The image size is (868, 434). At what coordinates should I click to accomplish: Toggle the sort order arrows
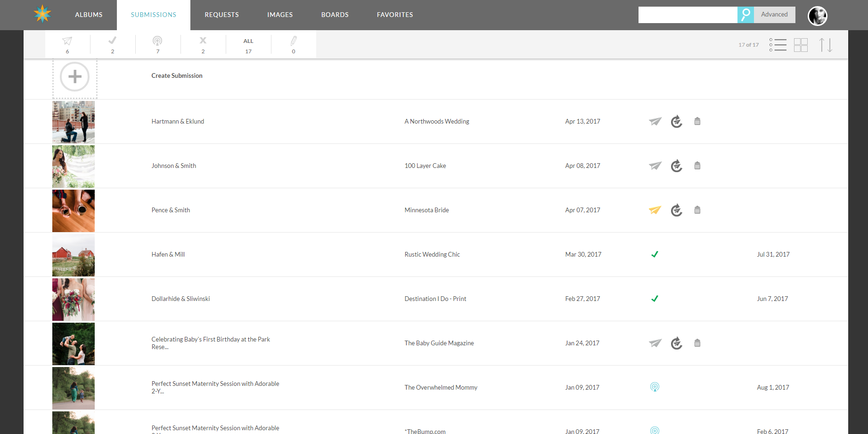pos(826,45)
